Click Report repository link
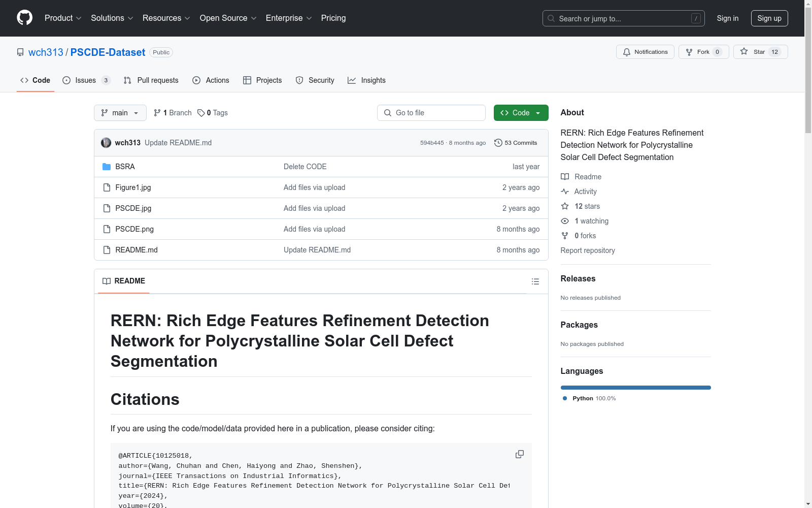This screenshot has height=508, width=812. [x=588, y=250]
